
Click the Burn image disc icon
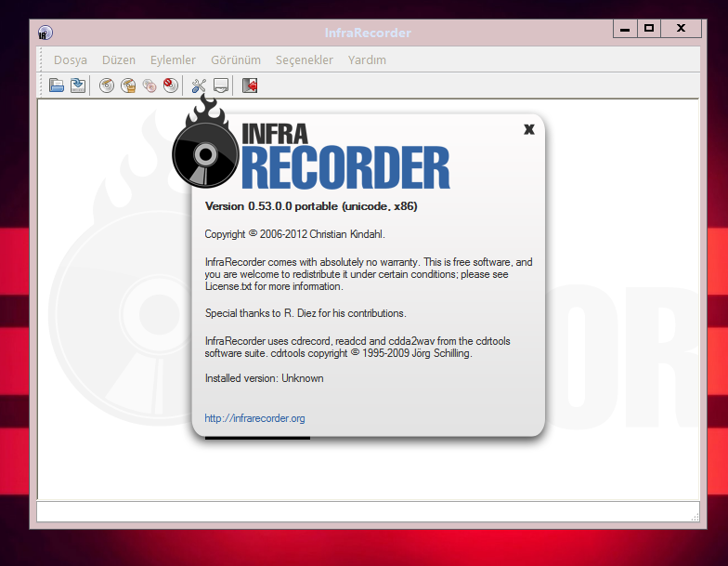[128, 86]
